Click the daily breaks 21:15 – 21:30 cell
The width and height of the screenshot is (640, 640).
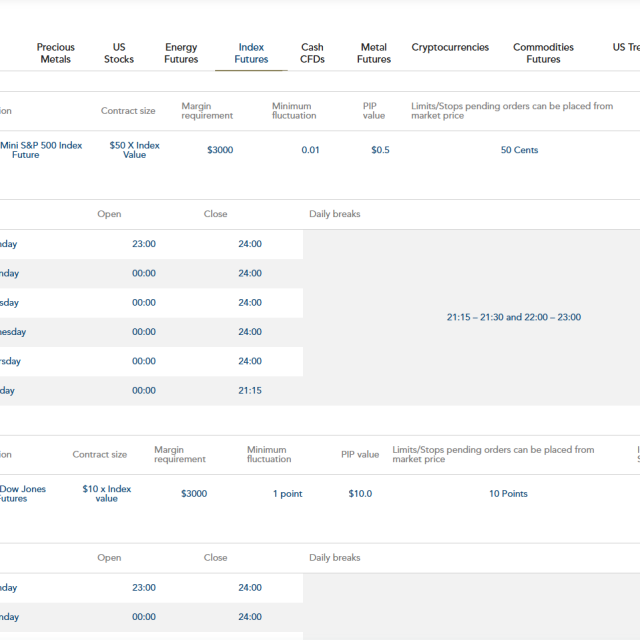pyautogui.click(x=513, y=317)
